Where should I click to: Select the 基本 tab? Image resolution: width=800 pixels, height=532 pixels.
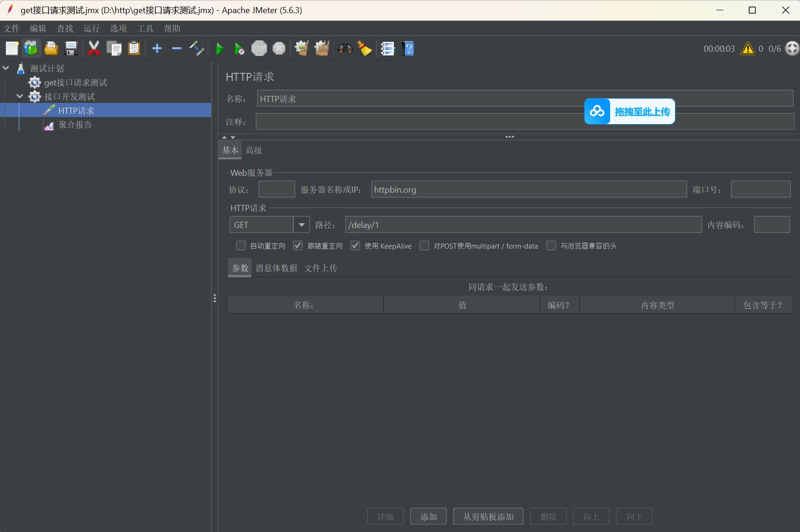(x=230, y=150)
